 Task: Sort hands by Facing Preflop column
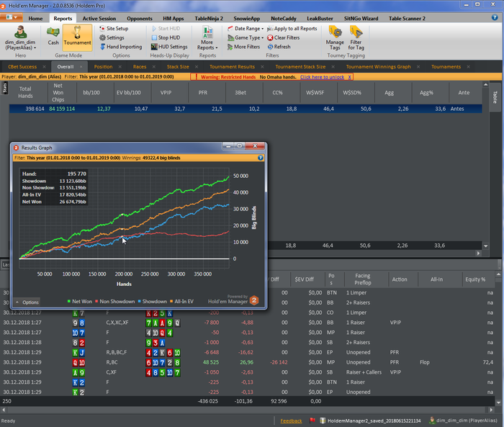point(363,279)
